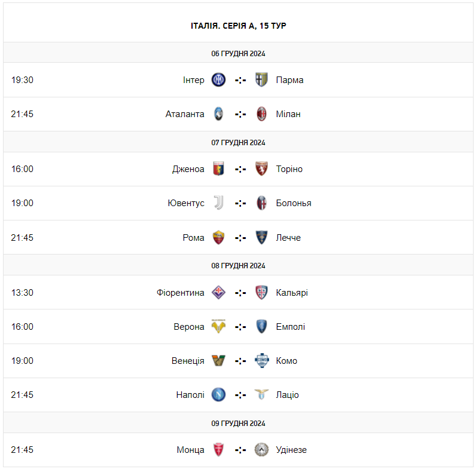
Task: Click the Італія. Серія А, 15 тур header
Action: (238, 26)
